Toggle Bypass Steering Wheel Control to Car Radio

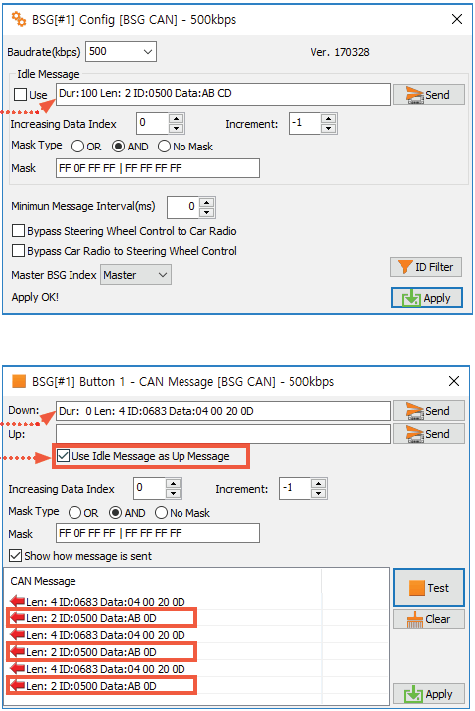click(x=18, y=230)
